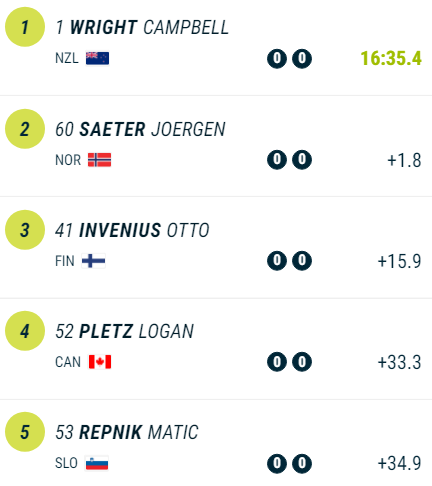Click the Canada flag icon
The width and height of the screenshot is (432, 486).
[100, 362]
